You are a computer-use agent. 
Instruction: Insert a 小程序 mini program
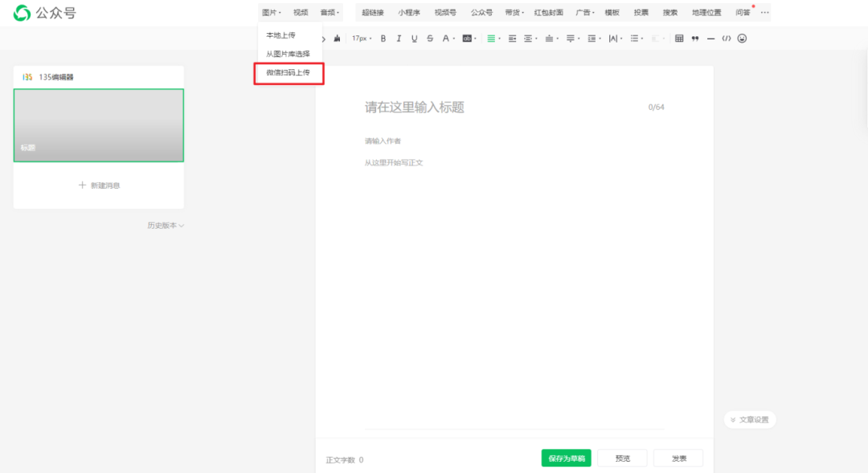click(x=409, y=13)
